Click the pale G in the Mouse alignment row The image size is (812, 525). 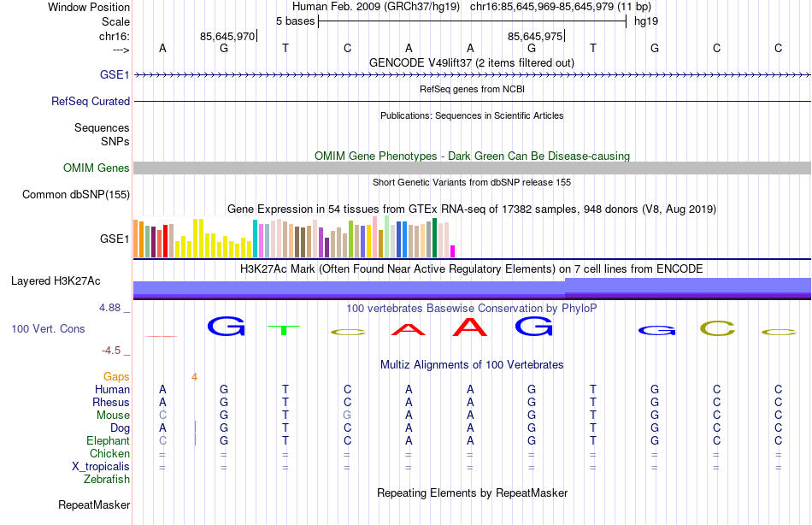pyautogui.click(x=347, y=416)
